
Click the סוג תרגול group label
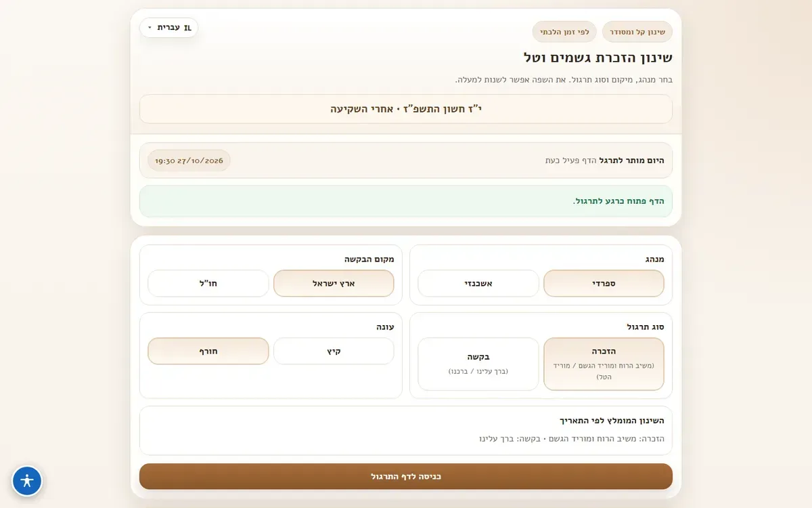[x=646, y=326]
